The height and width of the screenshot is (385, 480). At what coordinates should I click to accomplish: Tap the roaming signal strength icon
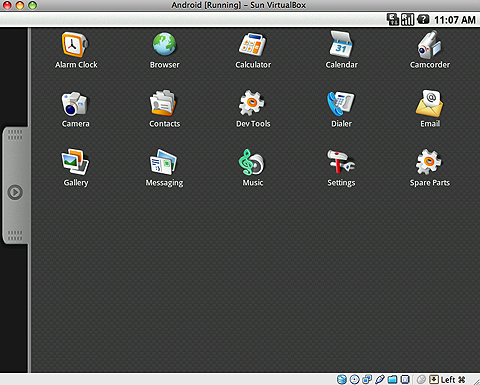pyautogui.click(x=407, y=19)
